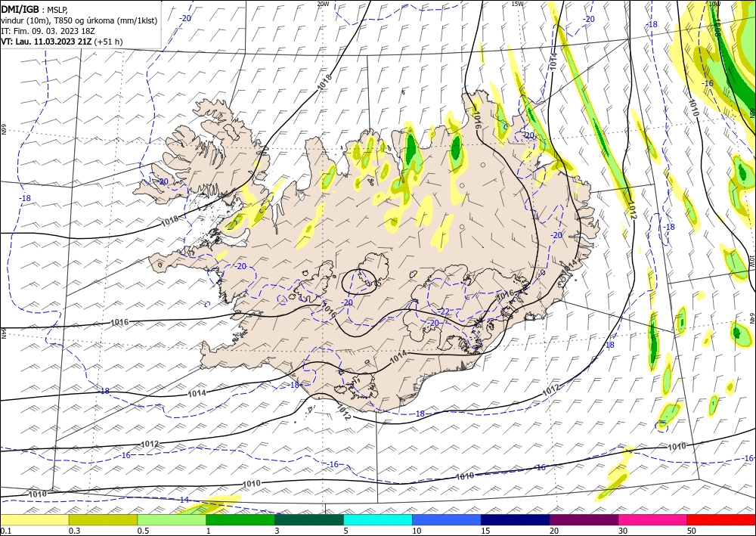Click the "50" value under the color bar
756x536 pixels.
(x=692, y=531)
